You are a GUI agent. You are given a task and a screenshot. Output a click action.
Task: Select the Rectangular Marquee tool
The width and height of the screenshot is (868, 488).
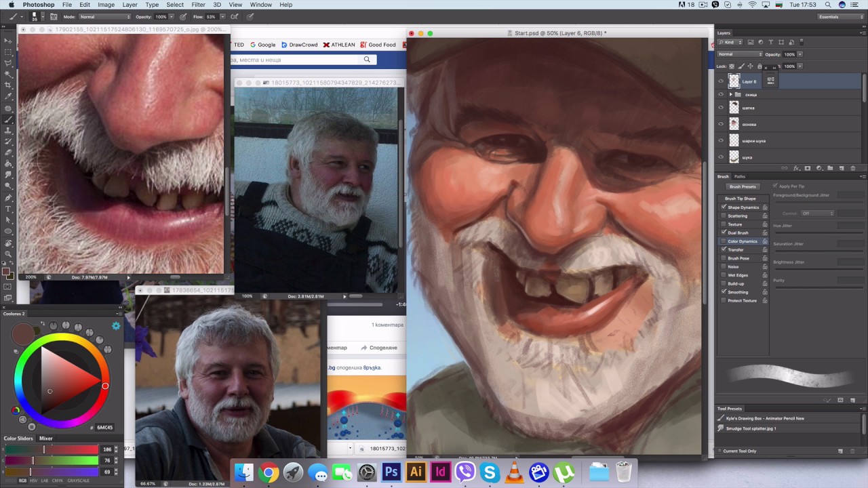tap(8, 52)
